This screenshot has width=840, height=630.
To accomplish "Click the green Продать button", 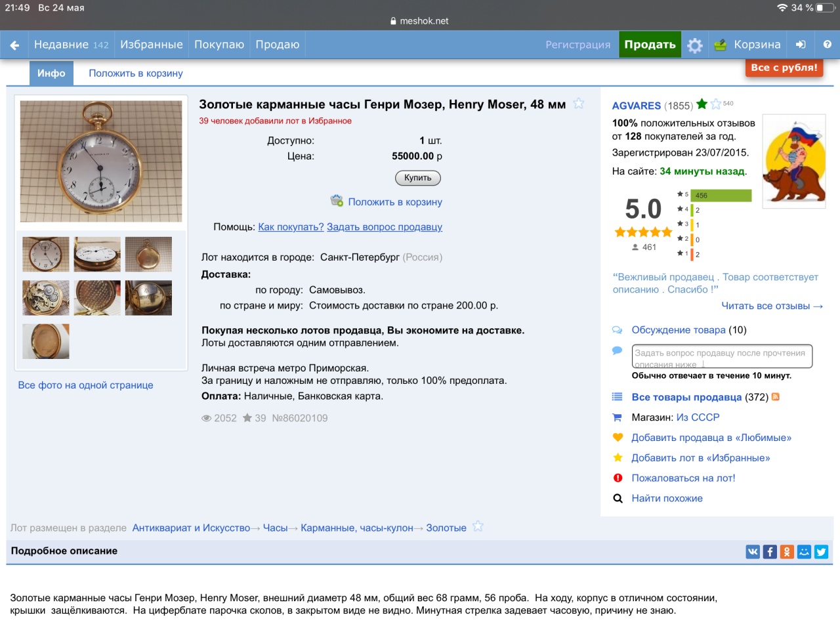I will (x=650, y=45).
